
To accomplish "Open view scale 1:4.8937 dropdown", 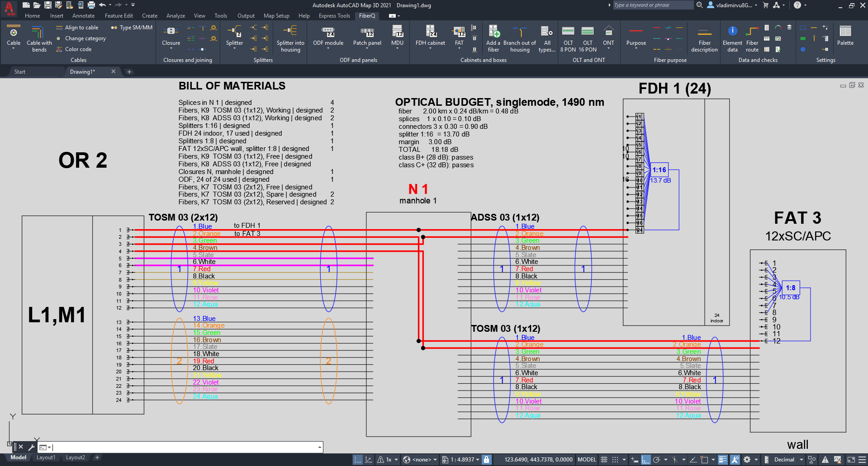I will coord(460,460).
